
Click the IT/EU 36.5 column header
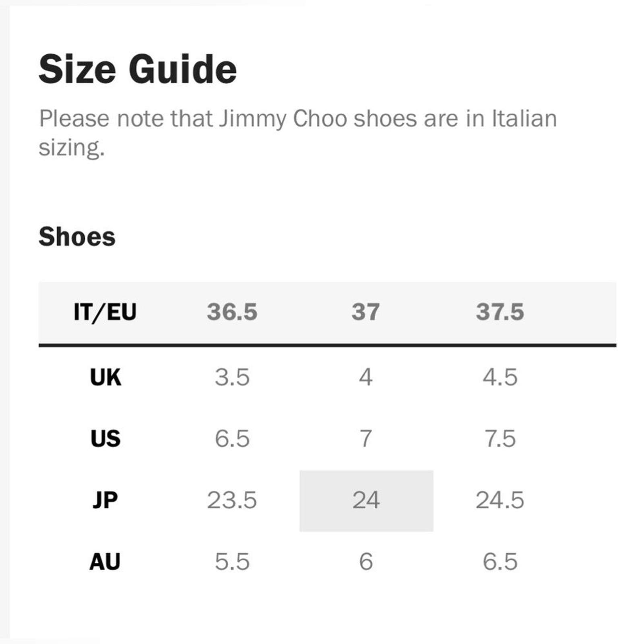pos(232,312)
